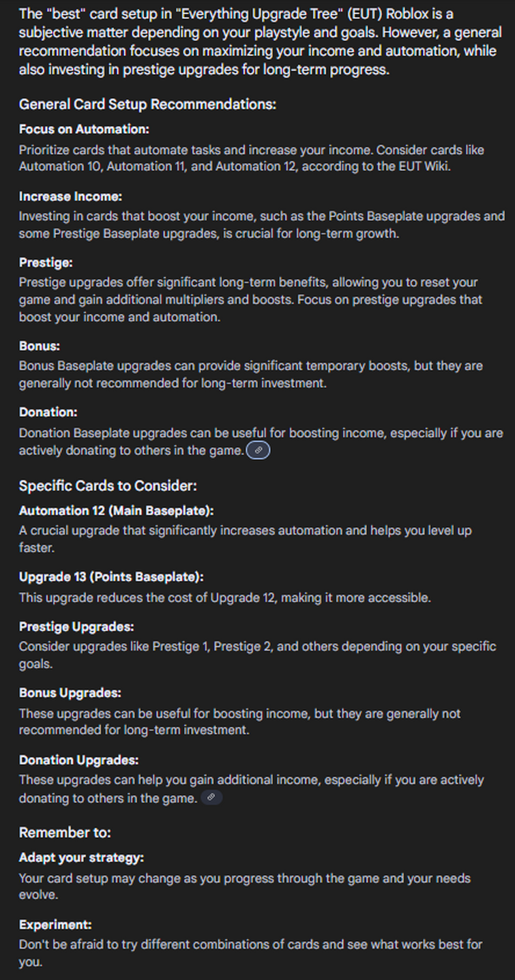The image size is (515, 980).
Task: Click the 'Donation Upgrades:' title
Action: click(78, 760)
